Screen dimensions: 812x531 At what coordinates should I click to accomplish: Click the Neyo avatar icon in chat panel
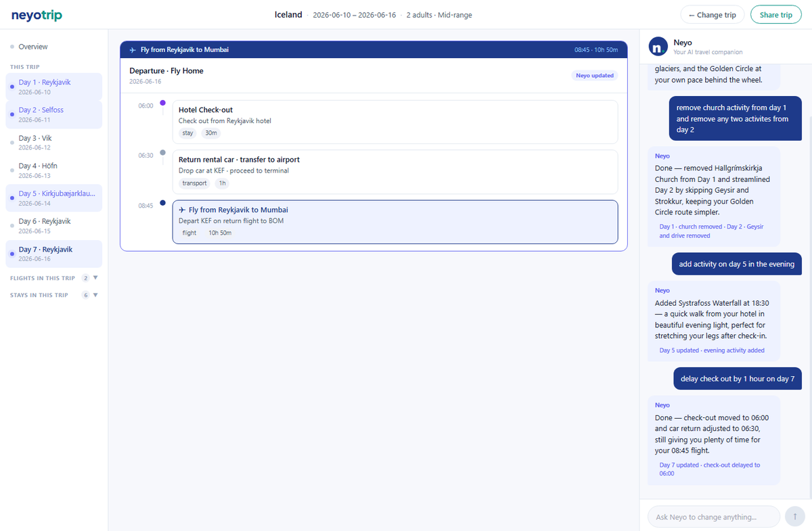[658, 47]
